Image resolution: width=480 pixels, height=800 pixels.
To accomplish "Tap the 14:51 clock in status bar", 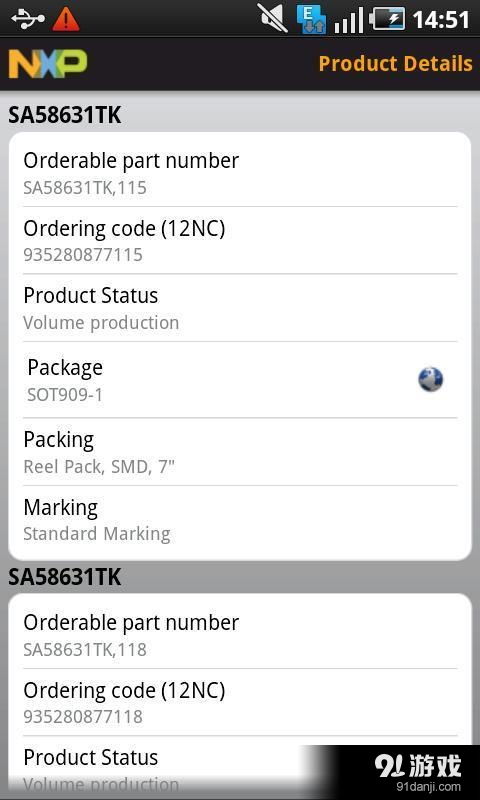I will pyautogui.click(x=440, y=20).
